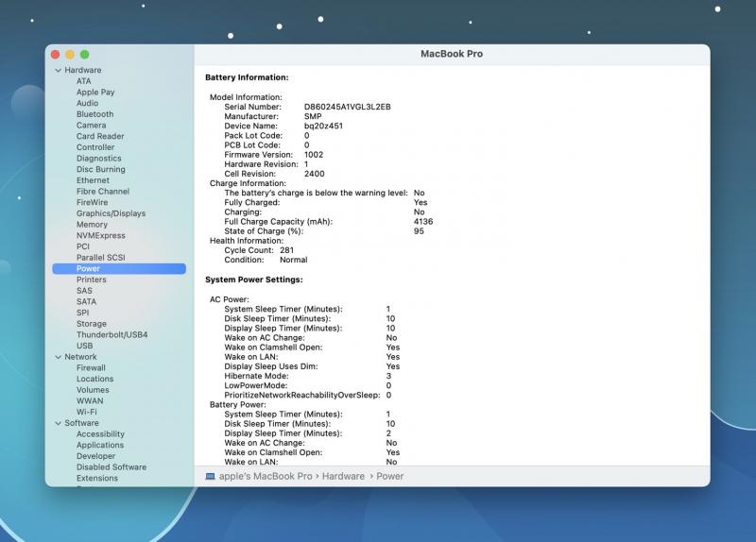Select SATA in the sidebar
The height and width of the screenshot is (542, 756).
point(86,301)
